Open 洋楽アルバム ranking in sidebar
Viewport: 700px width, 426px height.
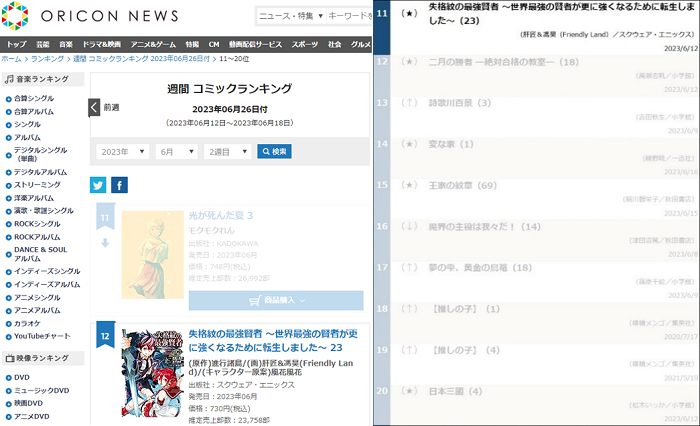34,198
